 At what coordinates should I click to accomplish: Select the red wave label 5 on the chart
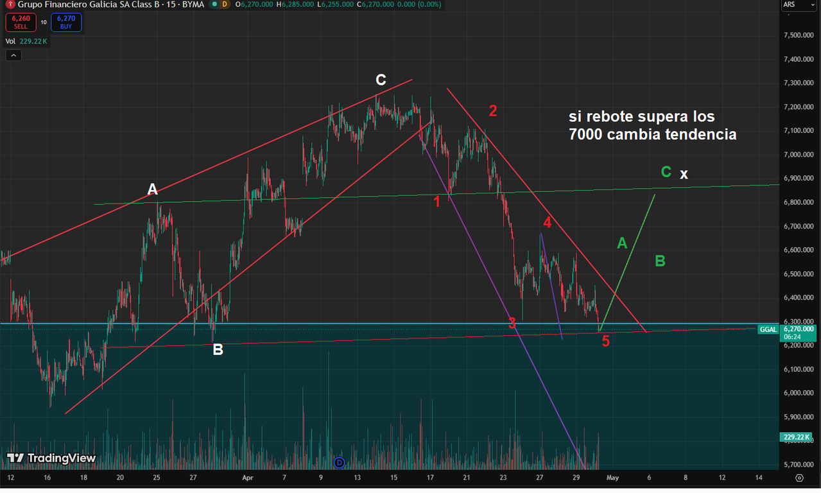[x=605, y=342]
